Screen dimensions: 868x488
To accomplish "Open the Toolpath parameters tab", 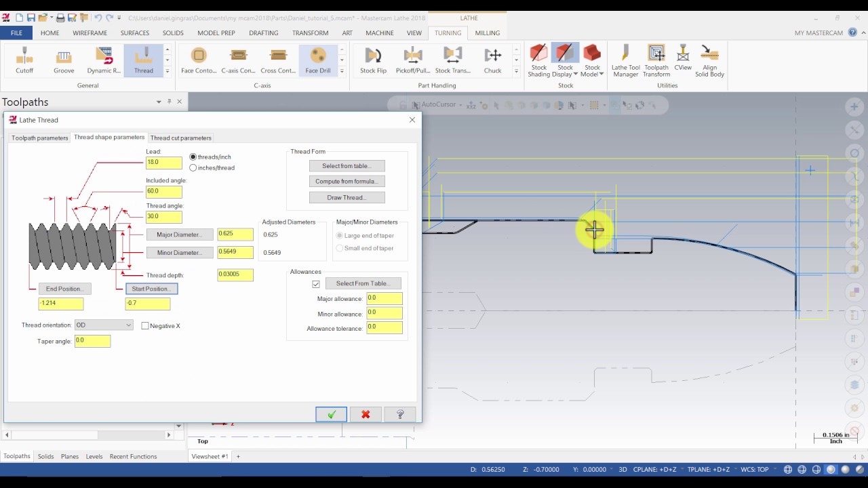I will point(40,138).
